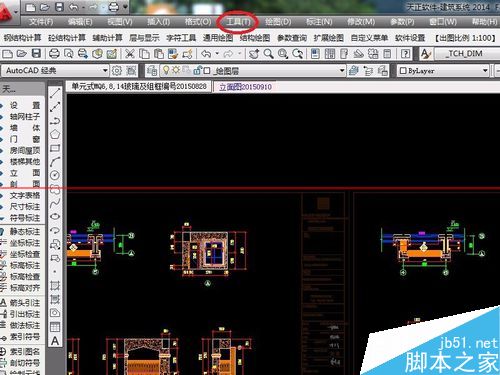The width and height of the screenshot is (500, 375).
Task: Select the Ellipse Arc tool
Action: click(55, 230)
